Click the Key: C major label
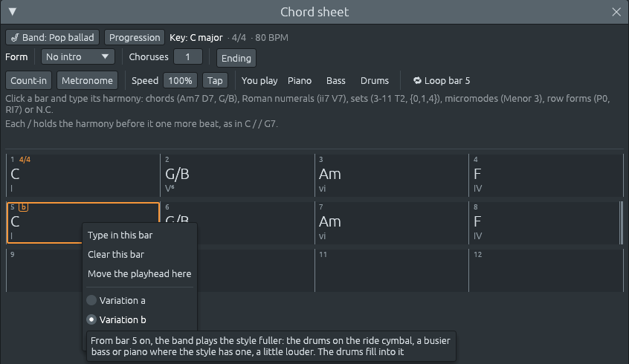 [196, 37]
